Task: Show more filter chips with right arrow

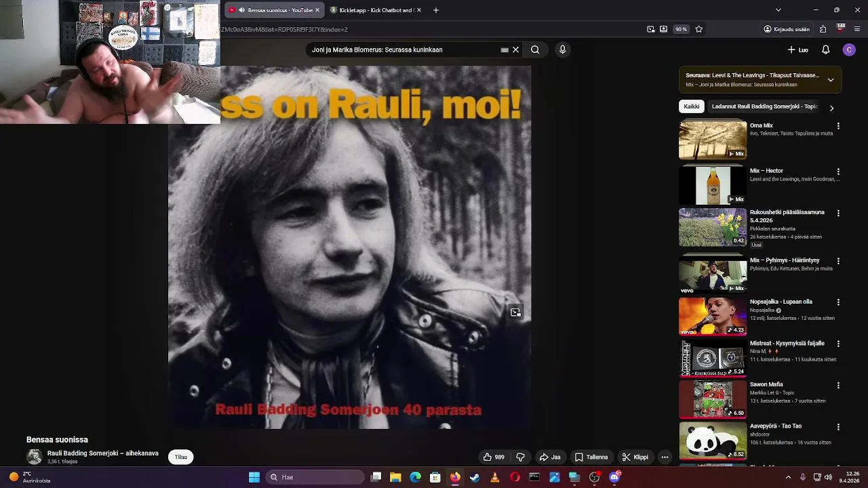Action: (831, 108)
